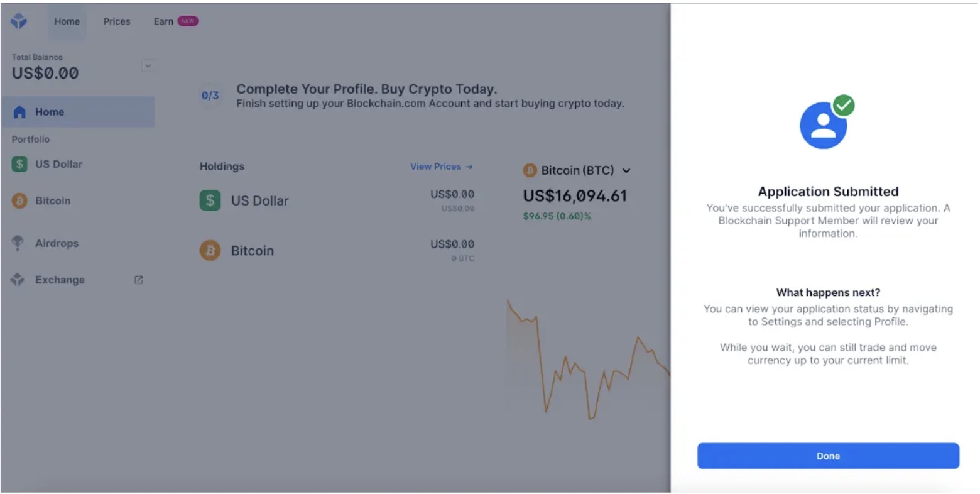Switch to the Prices tab
Screen dimensions: 980x494
point(116,21)
